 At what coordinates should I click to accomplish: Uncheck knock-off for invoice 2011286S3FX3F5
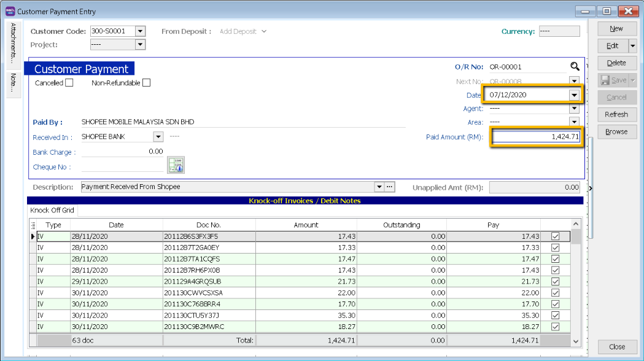556,236
